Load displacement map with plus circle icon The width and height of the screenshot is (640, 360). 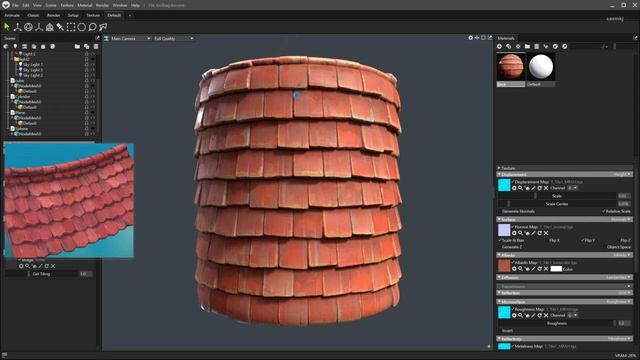pos(514,188)
